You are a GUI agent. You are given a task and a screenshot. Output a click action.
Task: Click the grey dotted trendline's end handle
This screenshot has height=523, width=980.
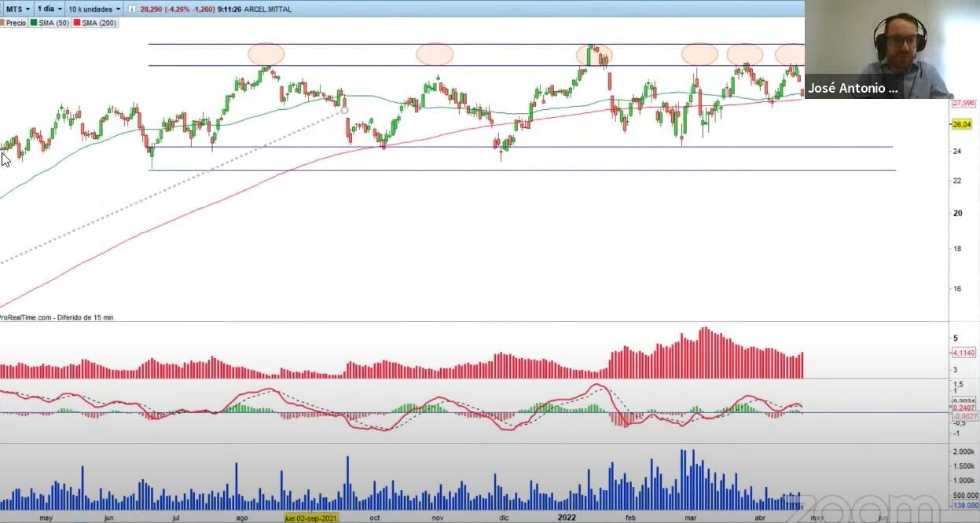point(344,111)
